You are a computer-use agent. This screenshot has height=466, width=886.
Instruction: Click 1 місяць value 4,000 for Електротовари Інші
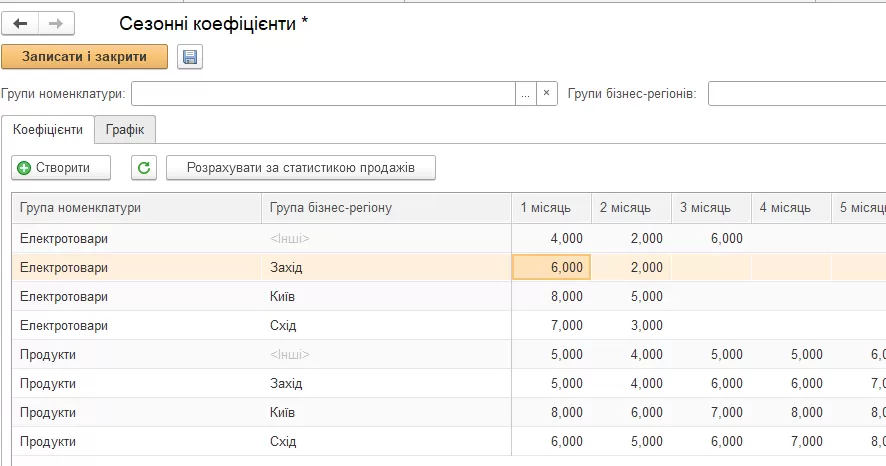(551, 238)
